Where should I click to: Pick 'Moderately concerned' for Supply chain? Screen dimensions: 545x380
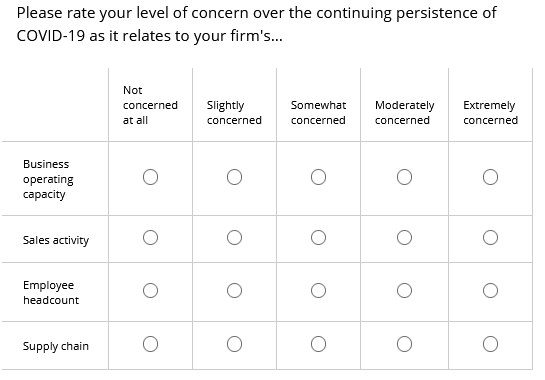coord(405,344)
